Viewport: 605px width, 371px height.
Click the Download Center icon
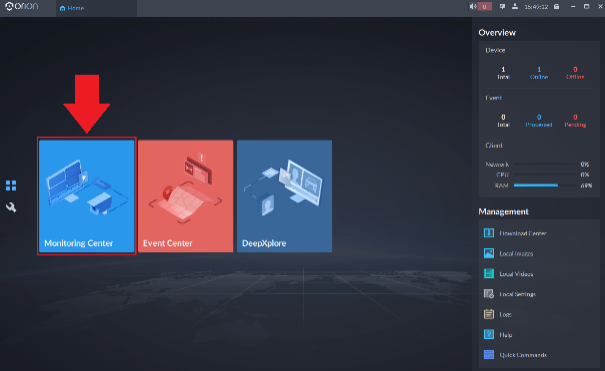[x=489, y=233]
